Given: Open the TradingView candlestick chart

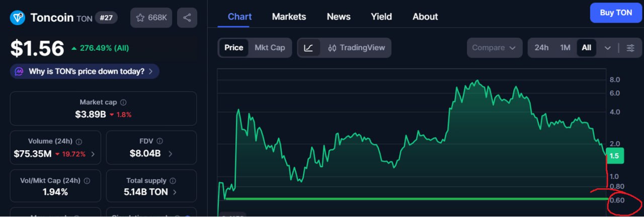Looking at the screenshot, I should (356, 48).
